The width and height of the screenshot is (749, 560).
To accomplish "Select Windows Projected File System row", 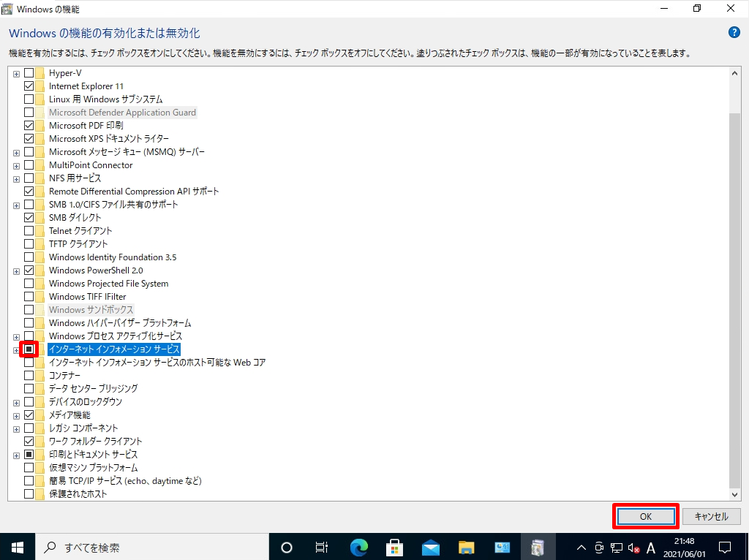I will coord(108,283).
